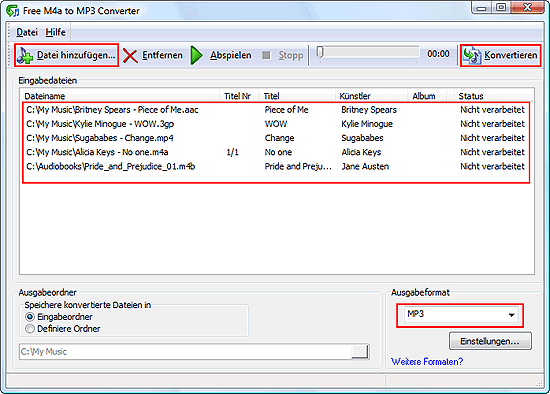The height and width of the screenshot is (394, 550).
Task: Open the Hilfe menu
Action: pyautogui.click(x=55, y=32)
